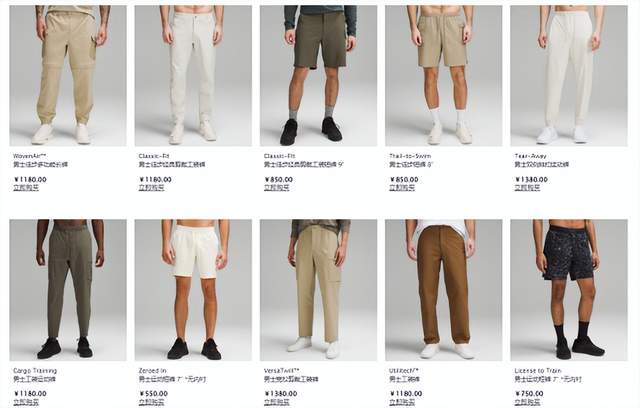Open the WovenAir cargo pants product image
Viewport: 640px width, 408px height.
click(68, 75)
